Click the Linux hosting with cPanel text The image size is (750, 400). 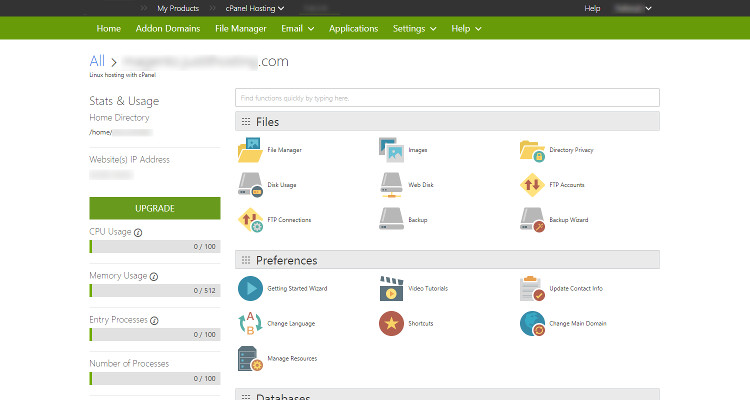click(x=122, y=75)
